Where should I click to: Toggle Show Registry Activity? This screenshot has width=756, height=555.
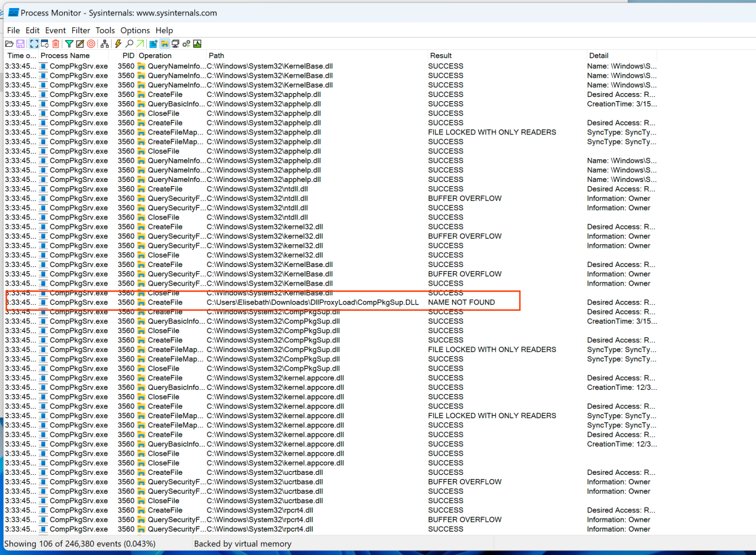tap(154, 44)
